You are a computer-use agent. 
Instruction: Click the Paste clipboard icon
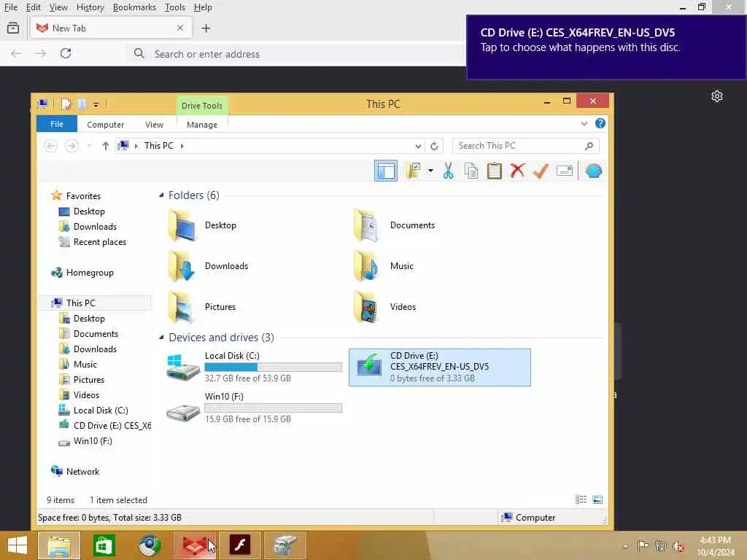(494, 171)
